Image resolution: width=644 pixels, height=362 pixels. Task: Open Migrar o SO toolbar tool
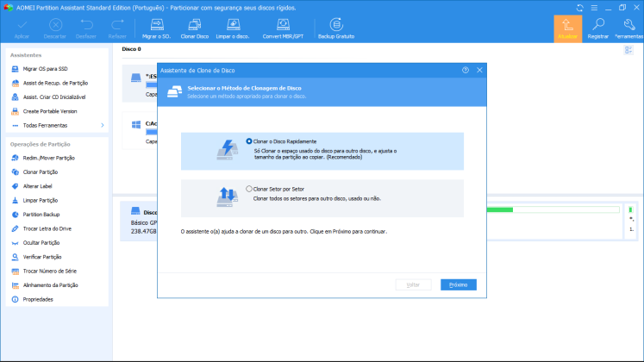pos(157,28)
